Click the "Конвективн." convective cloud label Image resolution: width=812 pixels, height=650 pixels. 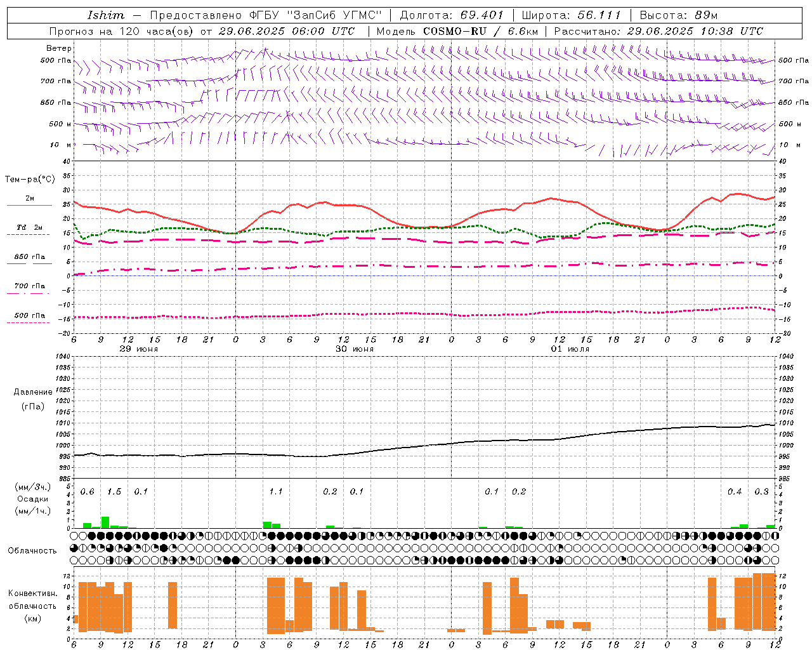tap(33, 594)
